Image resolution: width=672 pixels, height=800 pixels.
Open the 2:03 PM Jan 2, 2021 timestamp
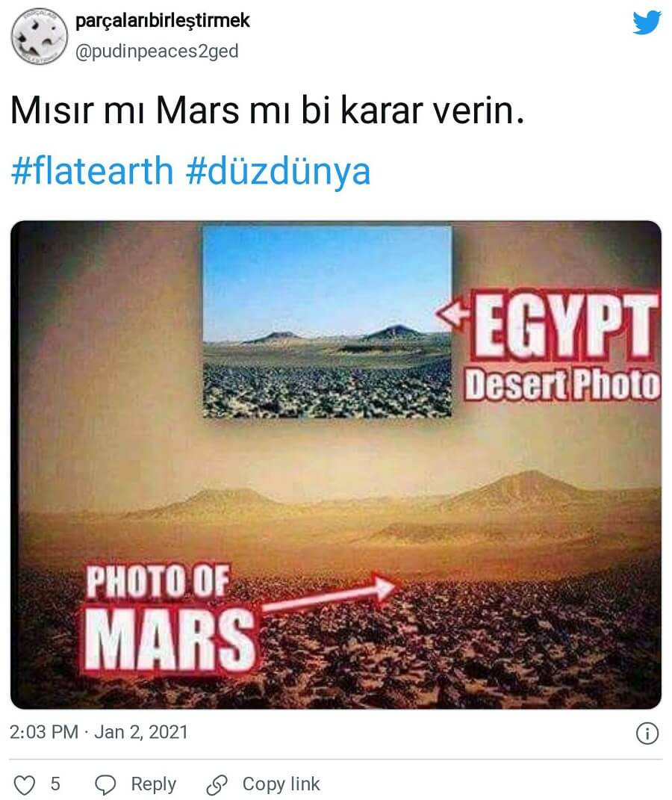coord(99,732)
